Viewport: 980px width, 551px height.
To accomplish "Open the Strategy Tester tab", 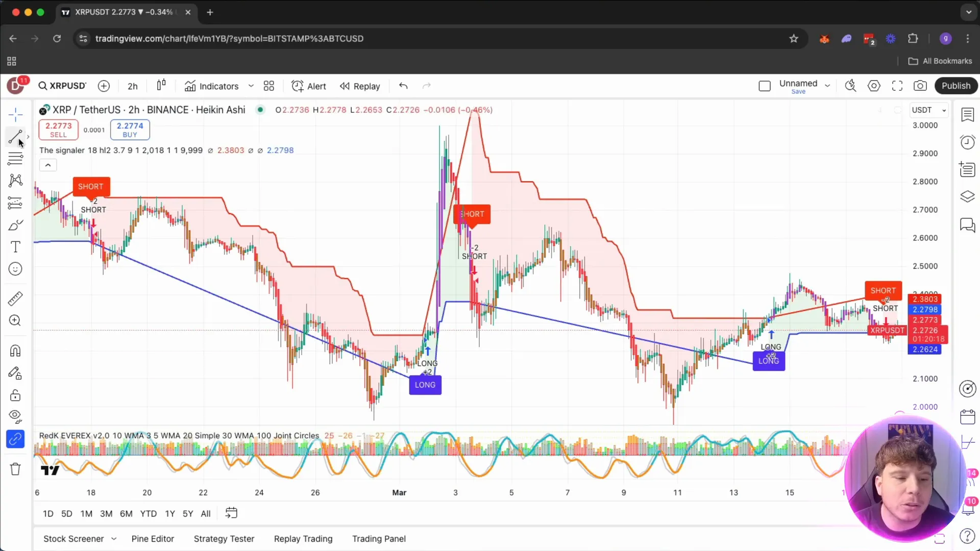I will [x=224, y=539].
